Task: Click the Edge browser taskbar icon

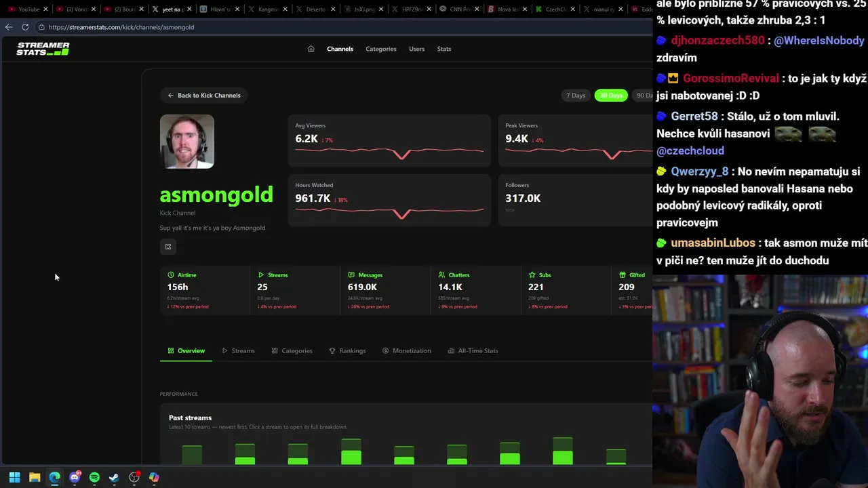Action: (54, 477)
